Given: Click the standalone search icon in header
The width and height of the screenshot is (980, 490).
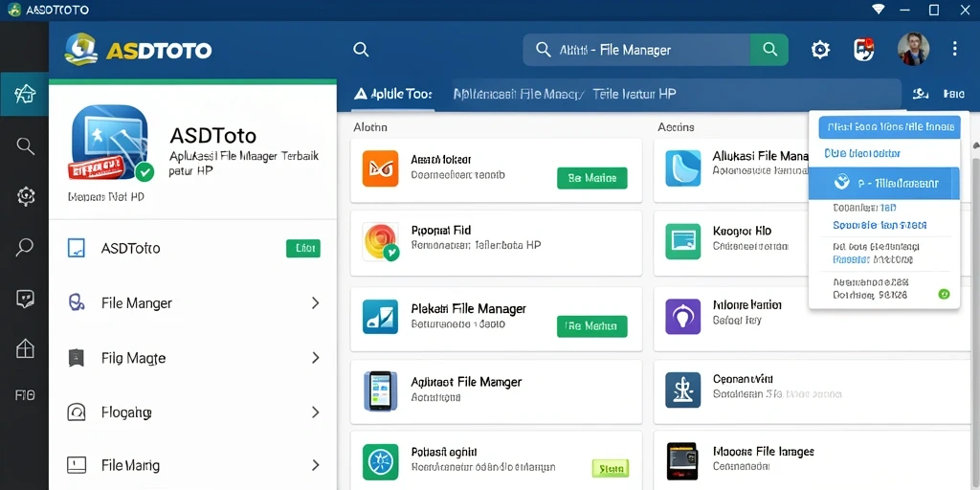Looking at the screenshot, I should (361, 50).
